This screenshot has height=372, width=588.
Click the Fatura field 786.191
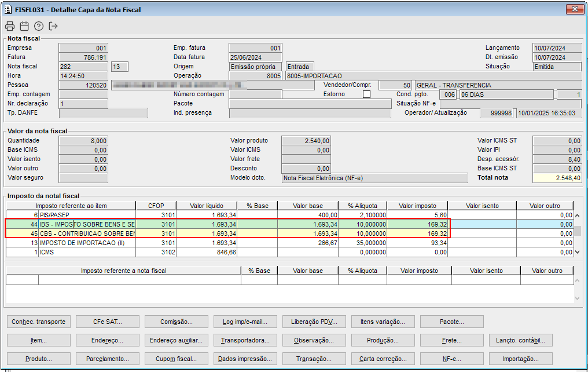[83, 57]
